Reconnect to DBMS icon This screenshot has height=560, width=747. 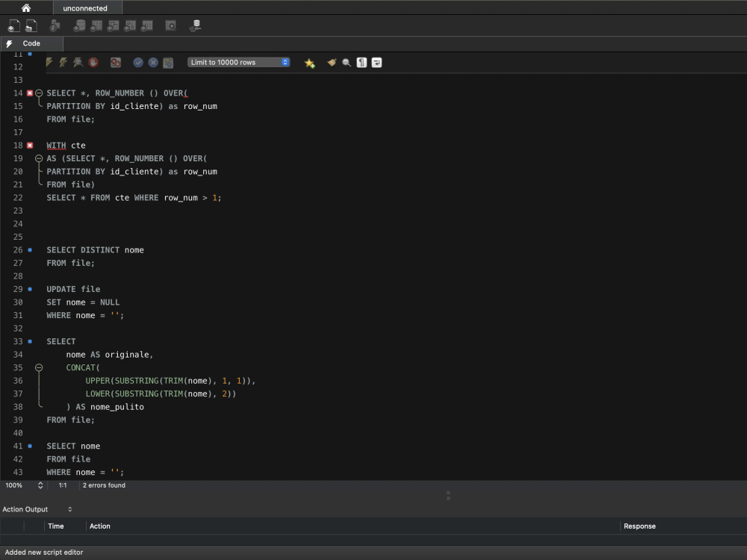click(195, 25)
